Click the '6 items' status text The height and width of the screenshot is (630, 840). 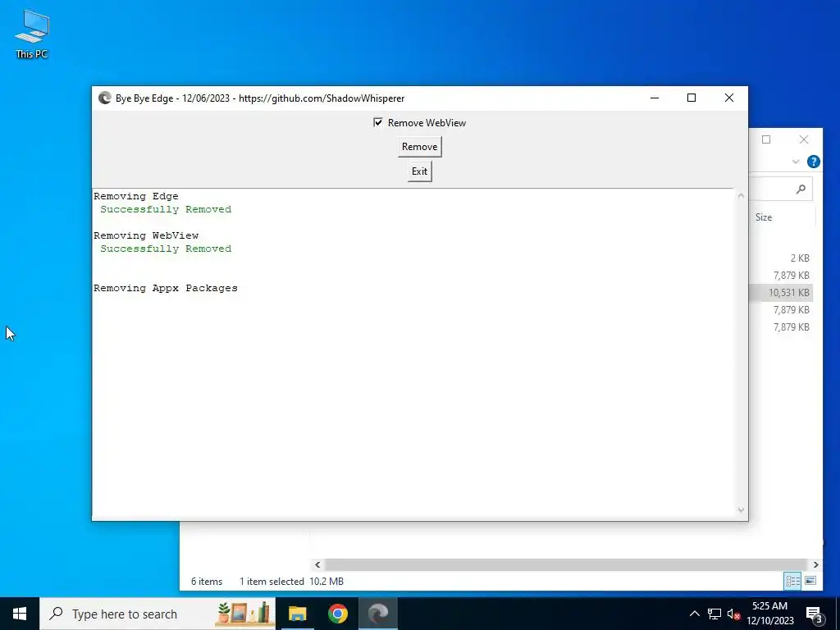[x=207, y=582]
